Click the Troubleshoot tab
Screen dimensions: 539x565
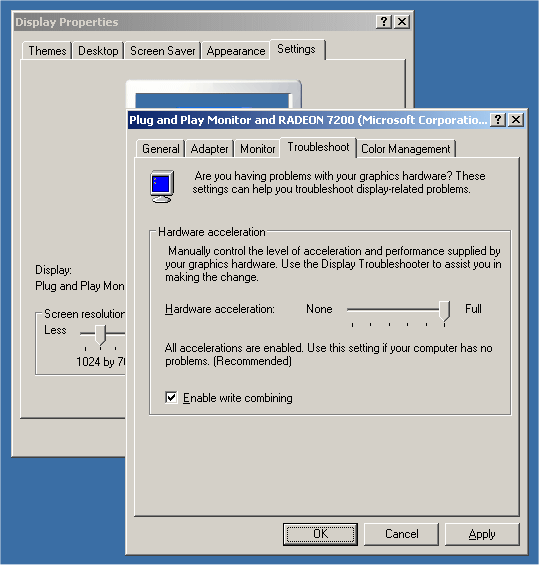[x=318, y=147]
